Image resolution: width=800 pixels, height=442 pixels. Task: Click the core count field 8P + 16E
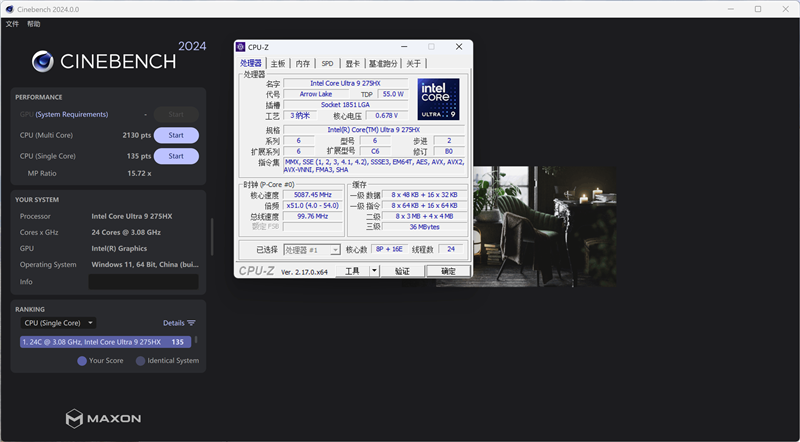click(389, 249)
